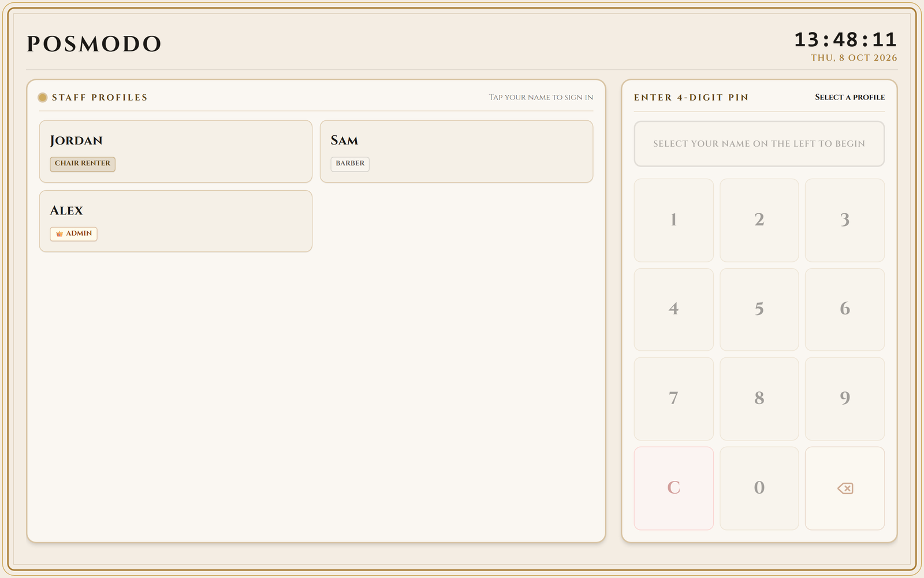Tap keypad digit 6
This screenshot has width=924, height=578.
pos(845,309)
